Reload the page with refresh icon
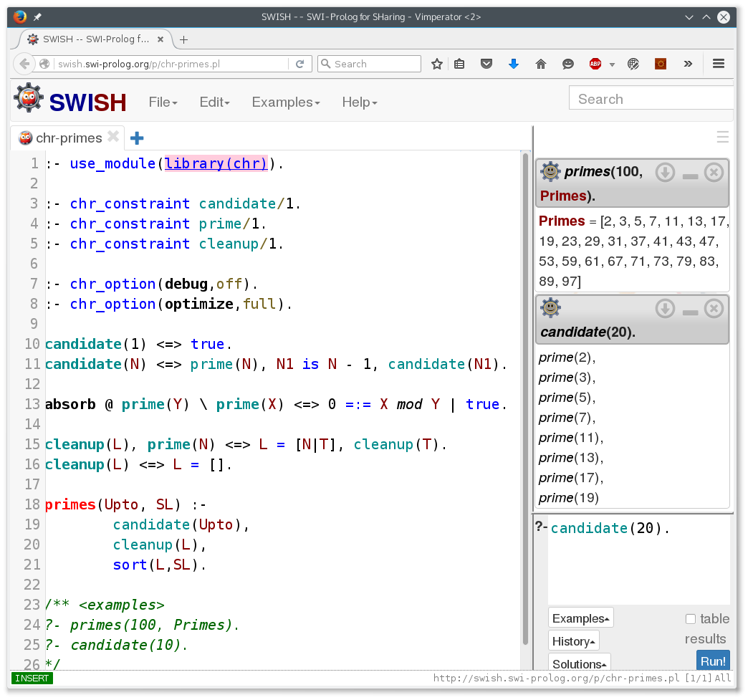This screenshot has width=748, height=700. tap(299, 64)
